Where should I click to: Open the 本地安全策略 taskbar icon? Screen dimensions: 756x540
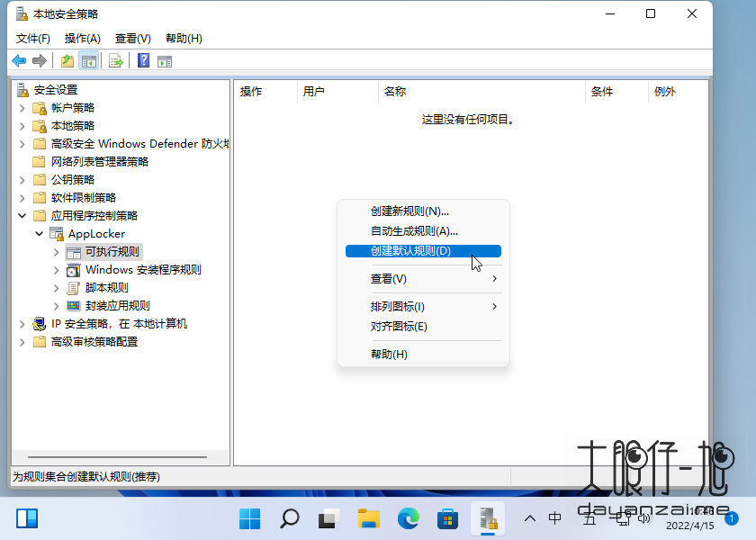pos(487,518)
